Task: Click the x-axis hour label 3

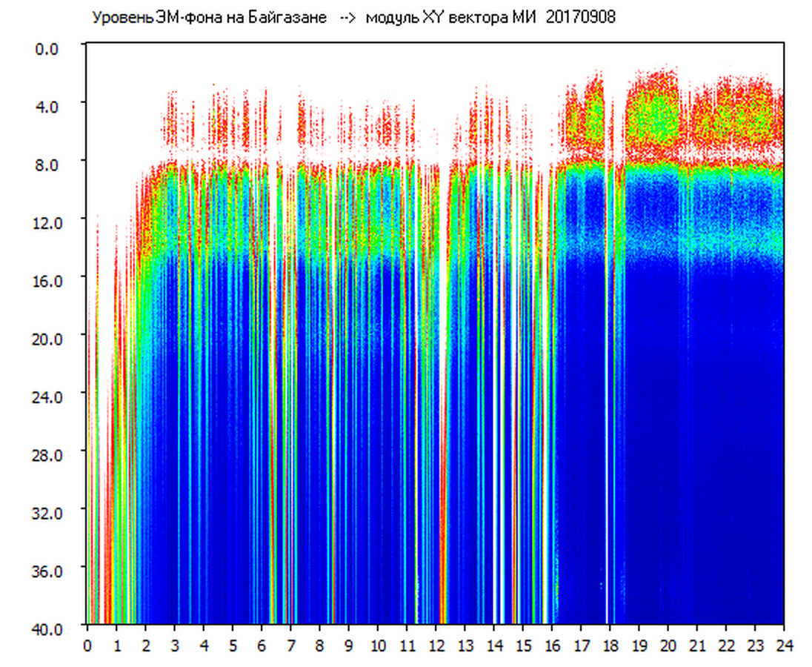Action: (x=175, y=645)
